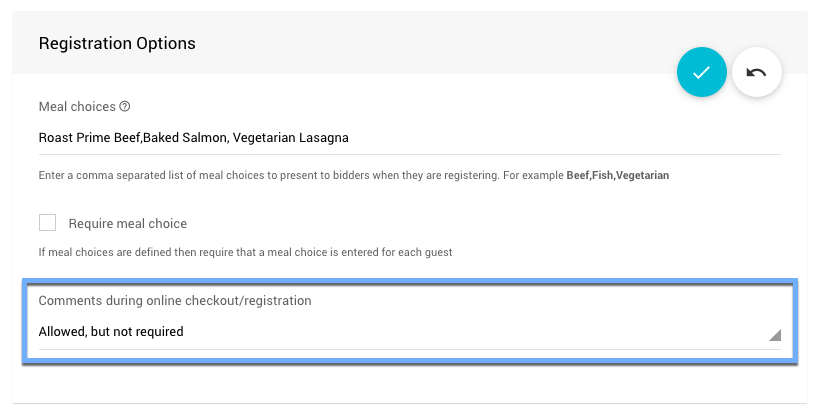Click the underline of the comments dropdown
Screen dimensions: 816x414
pos(400,349)
